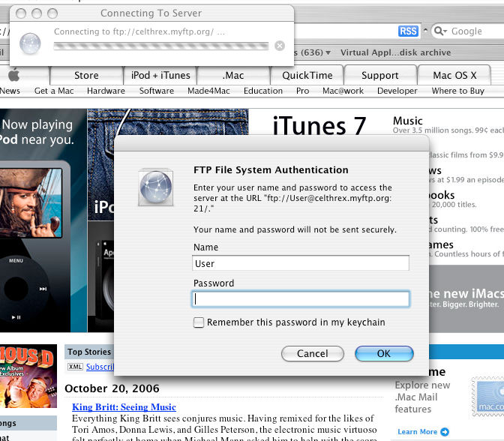Go to Where to Buy link
504x441 pixels.
pos(458,91)
